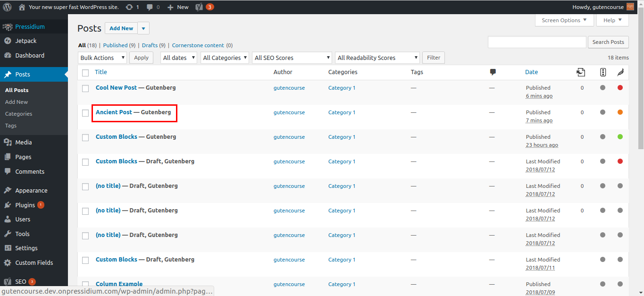644x296 pixels.
Task: Click the Add New post button
Action: coord(121,28)
